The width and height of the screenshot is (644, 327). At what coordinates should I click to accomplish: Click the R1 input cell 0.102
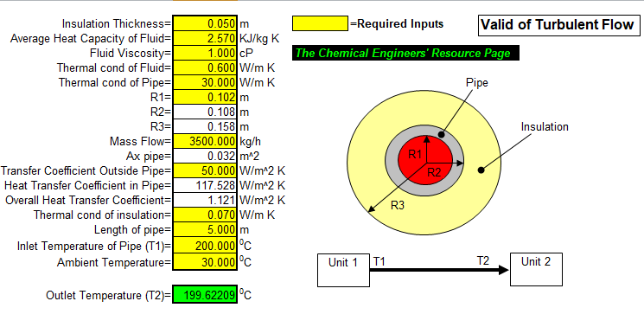pos(205,98)
